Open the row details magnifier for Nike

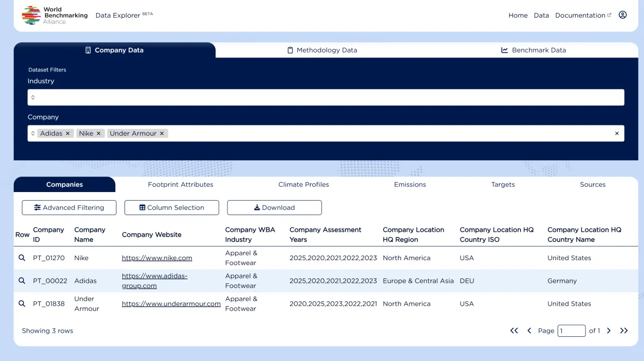coord(21,258)
